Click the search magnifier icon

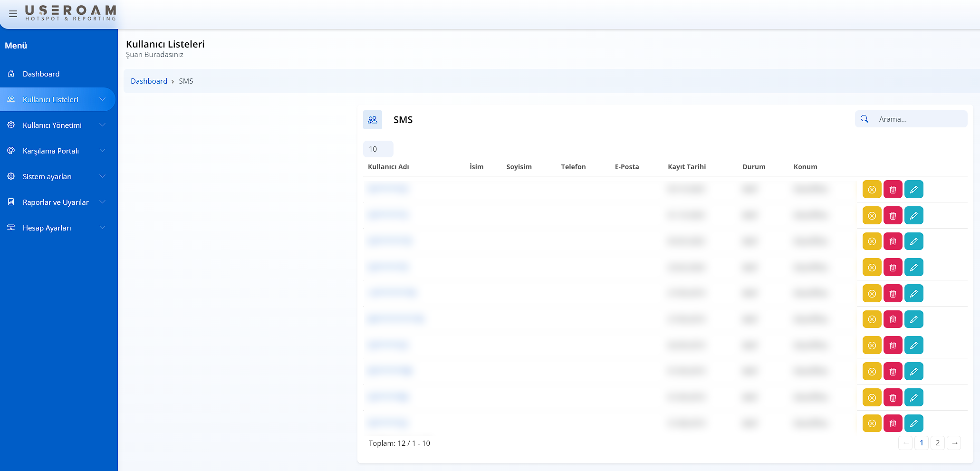[865, 119]
